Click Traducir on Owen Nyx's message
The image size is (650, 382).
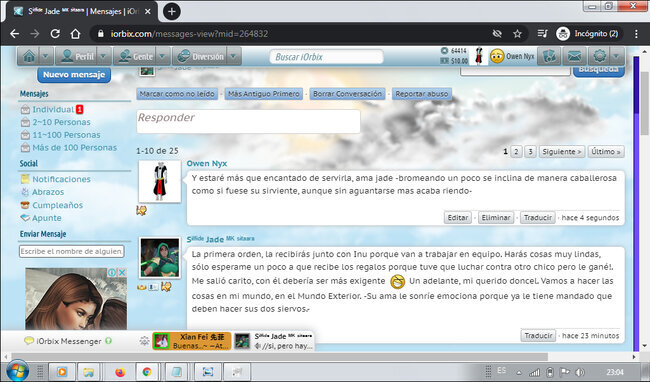[538, 218]
